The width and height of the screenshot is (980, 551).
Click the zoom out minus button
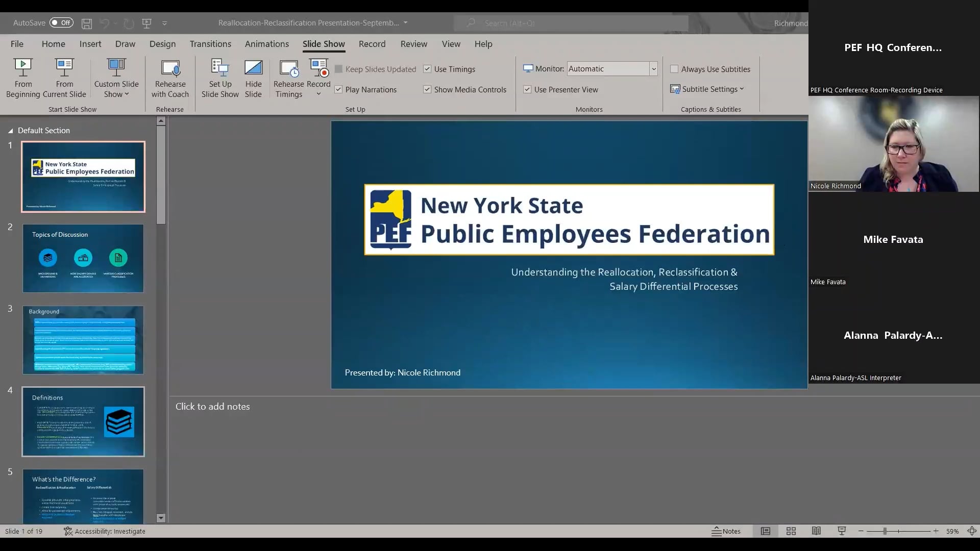click(x=861, y=531)
